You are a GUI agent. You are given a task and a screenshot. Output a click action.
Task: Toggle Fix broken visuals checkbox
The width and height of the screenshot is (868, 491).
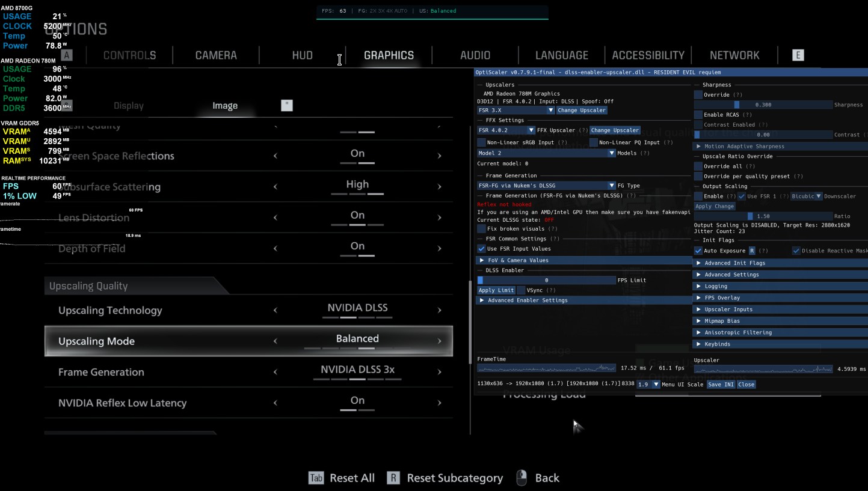click(481, 229)
